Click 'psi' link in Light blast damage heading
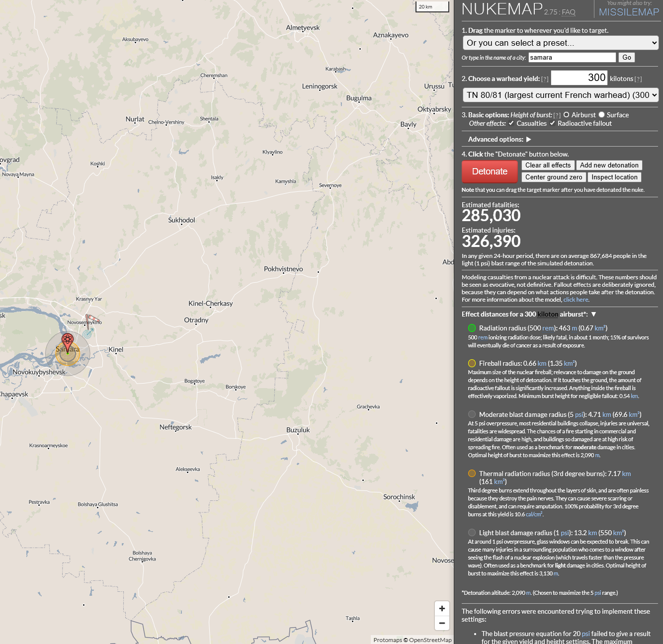Screen dimensions: 663x644 [x=565, y=533]
